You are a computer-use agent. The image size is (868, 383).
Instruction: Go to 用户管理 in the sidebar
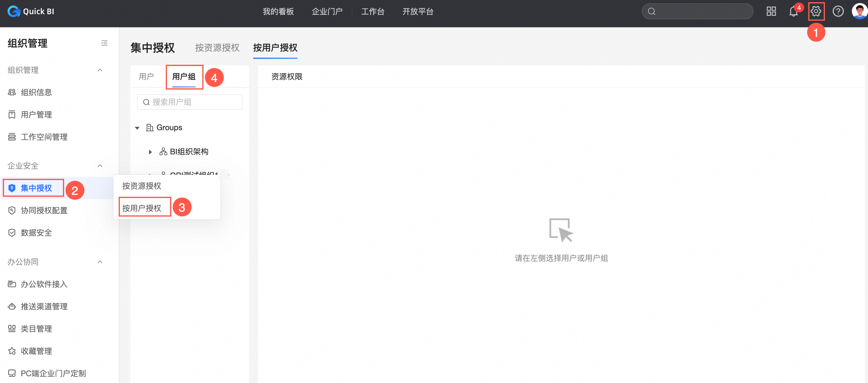[x=36, y=115]
